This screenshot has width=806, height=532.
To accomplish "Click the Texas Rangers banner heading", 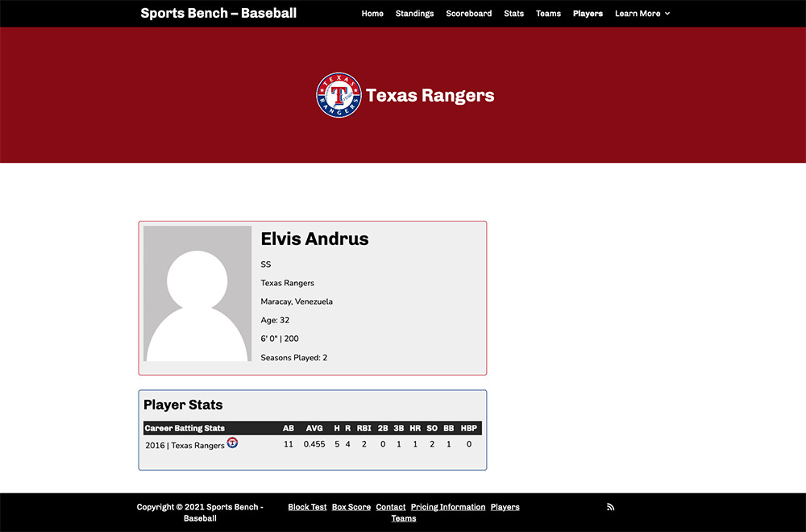I will 430,95.
